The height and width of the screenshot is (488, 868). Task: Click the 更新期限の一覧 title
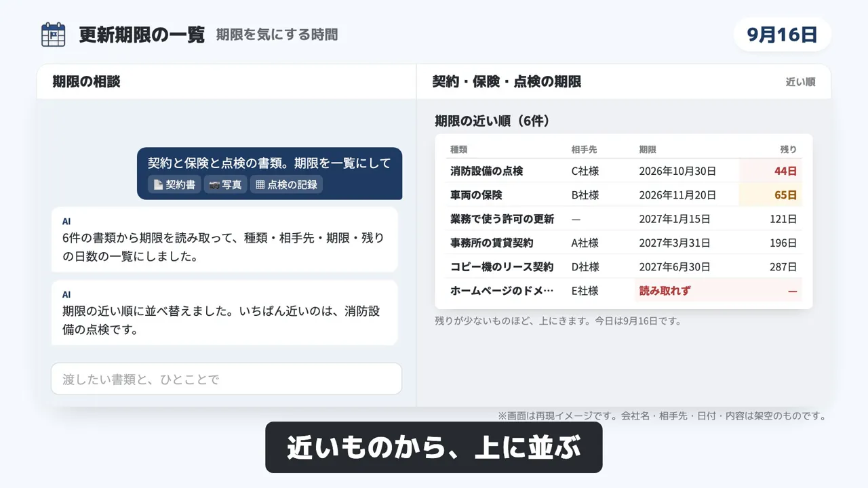pos(142,35)
